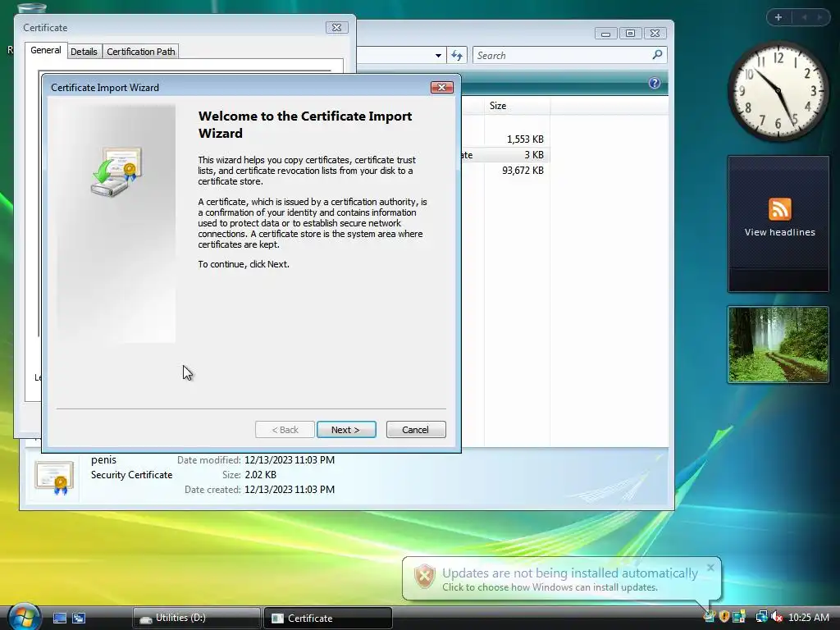Open the Explorer address bar dropdown arrow
840x630 pixels.
coord(438,55)
